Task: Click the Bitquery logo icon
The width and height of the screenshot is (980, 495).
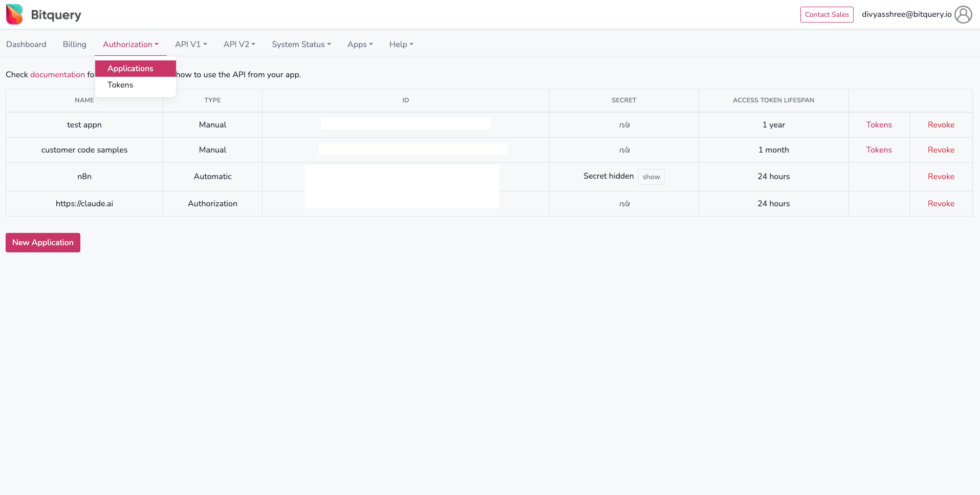Action: (14, 14)
